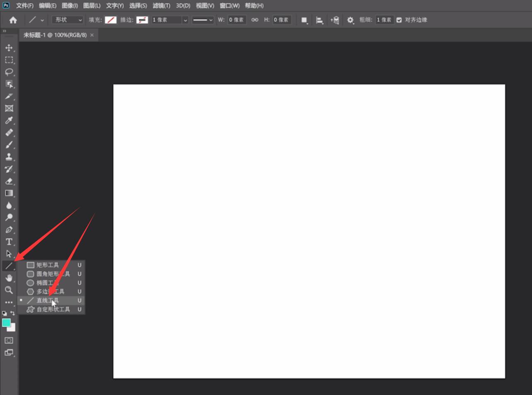Toggle the link width and height icon
The image size is (532, 395).
(x=255, y=20)
